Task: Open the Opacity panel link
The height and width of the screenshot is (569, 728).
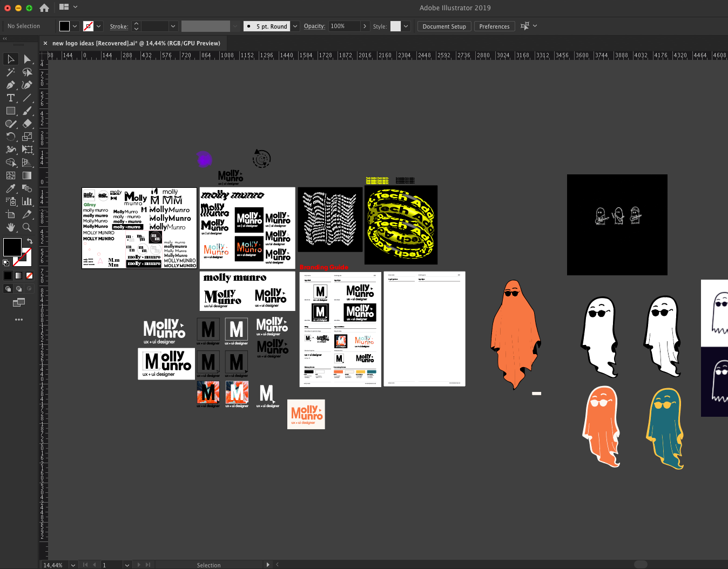Action: point(314,26)
